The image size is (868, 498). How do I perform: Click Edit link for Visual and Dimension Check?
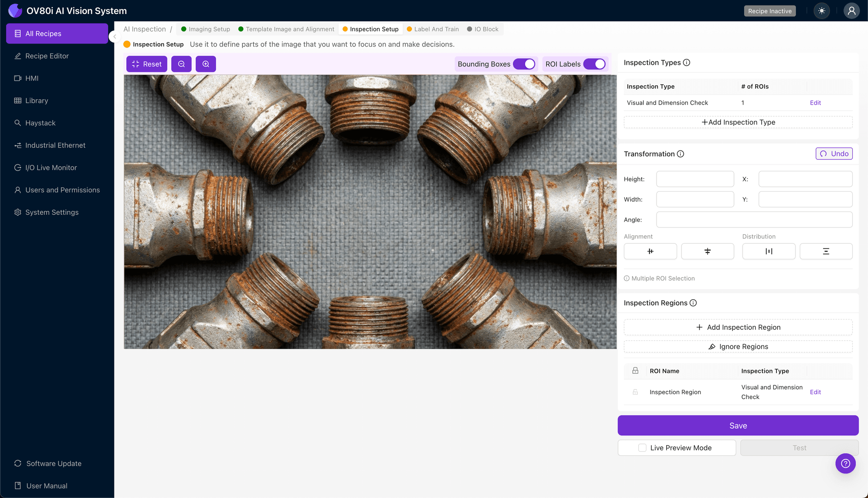815,103
